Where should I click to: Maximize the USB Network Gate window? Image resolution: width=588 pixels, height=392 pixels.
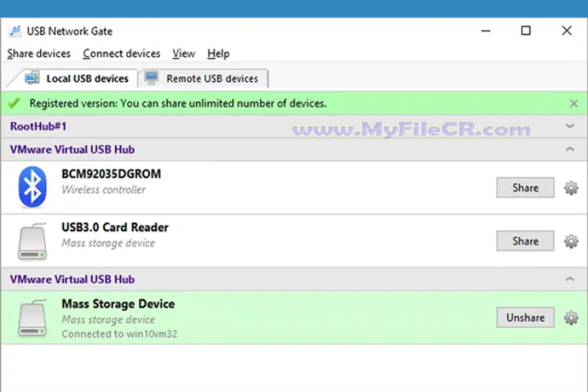coord(526,31)
